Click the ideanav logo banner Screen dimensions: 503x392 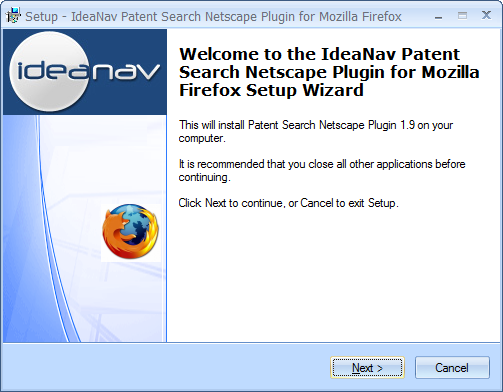[x=85, y=72]
